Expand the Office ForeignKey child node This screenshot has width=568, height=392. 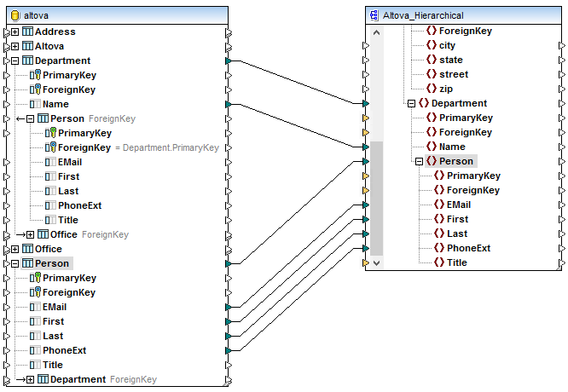point(31,234)
